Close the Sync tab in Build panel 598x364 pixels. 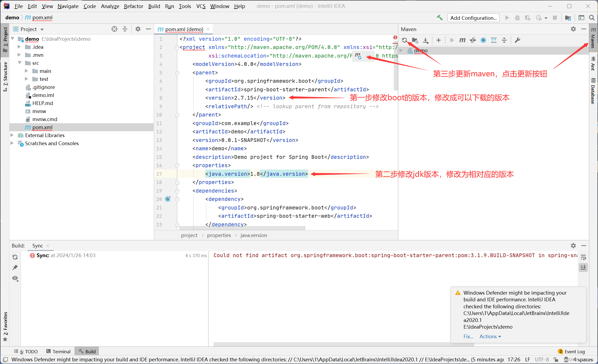pyautogui.click(x=48, y=246)
